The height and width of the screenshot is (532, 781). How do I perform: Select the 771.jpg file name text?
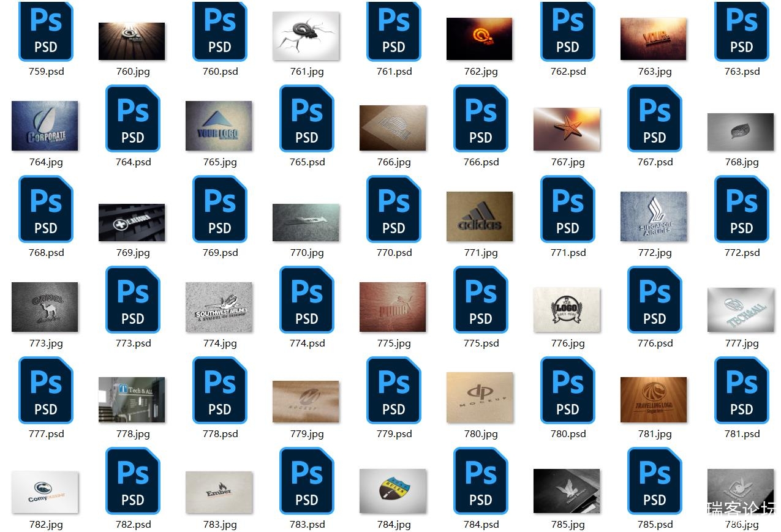tap(481, 253)
